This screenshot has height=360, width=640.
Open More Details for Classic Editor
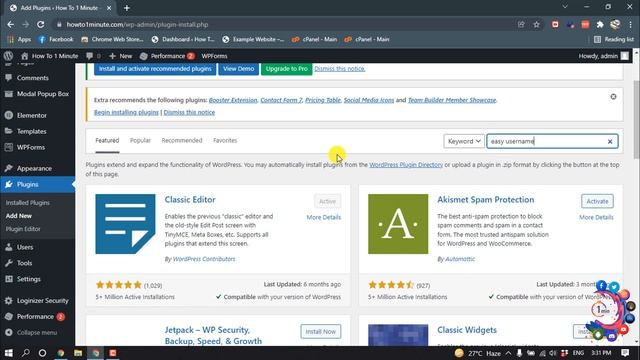[x=324, y=217]
